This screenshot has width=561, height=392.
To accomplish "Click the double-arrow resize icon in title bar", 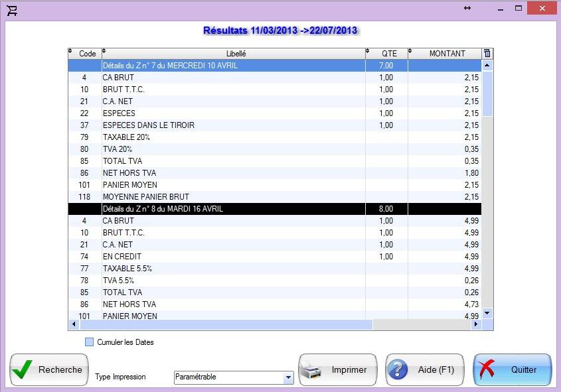I will [467, 8].
